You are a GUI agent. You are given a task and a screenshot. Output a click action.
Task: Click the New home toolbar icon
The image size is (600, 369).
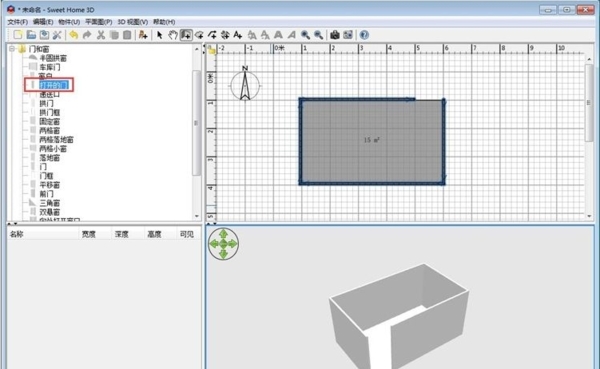(x=18, y=35)
